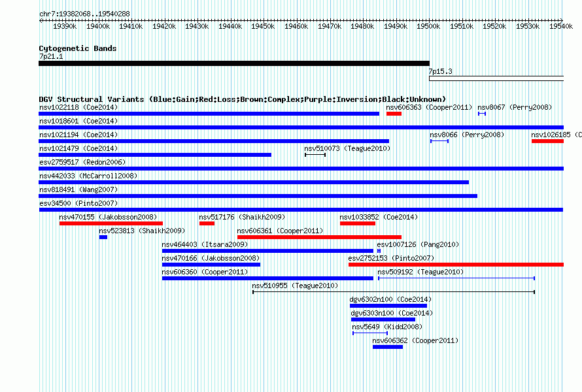Click nsv442033 (McCarroll2008) label
The width and height of the screenshot is (582, 392).
[88, 176]
